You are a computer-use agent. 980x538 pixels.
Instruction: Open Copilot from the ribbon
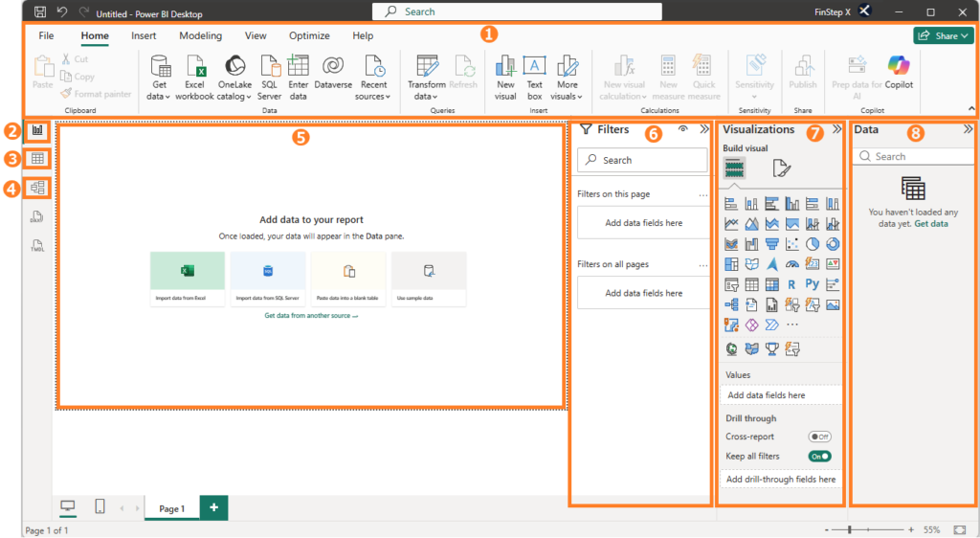899,73
